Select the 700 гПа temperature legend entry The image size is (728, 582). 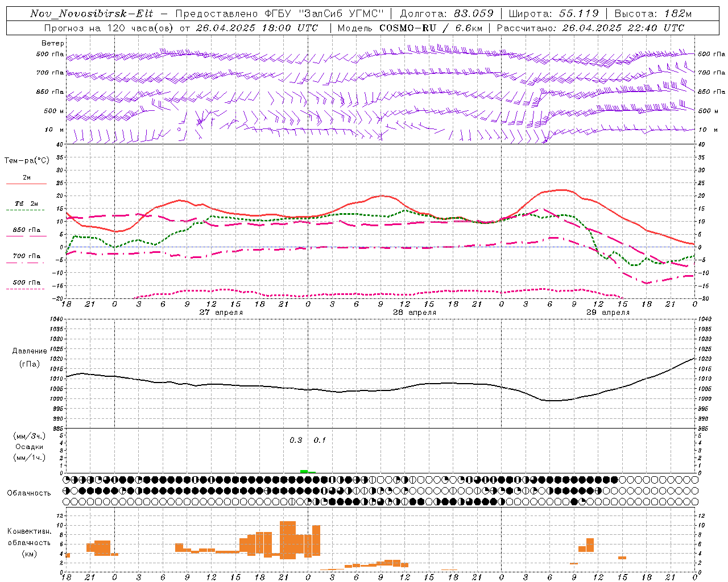click(27, 256)
